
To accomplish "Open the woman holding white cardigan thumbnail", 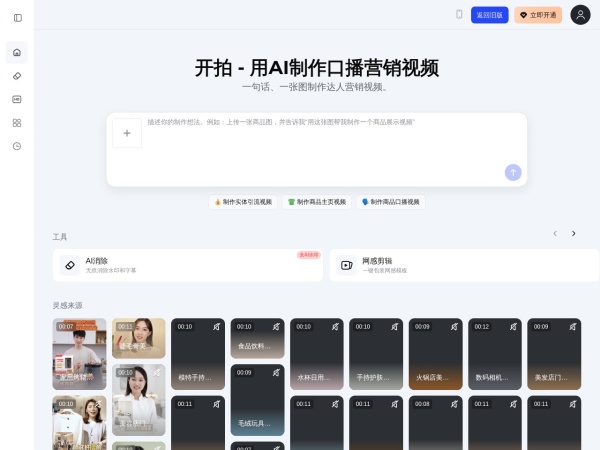I will (x=79, y=423).
